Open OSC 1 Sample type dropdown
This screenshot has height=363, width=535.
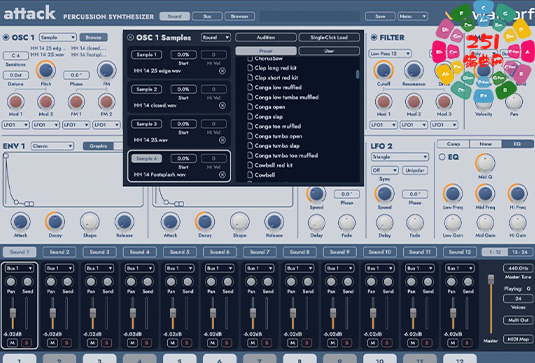pyautogui.click(x=58, y=37)
